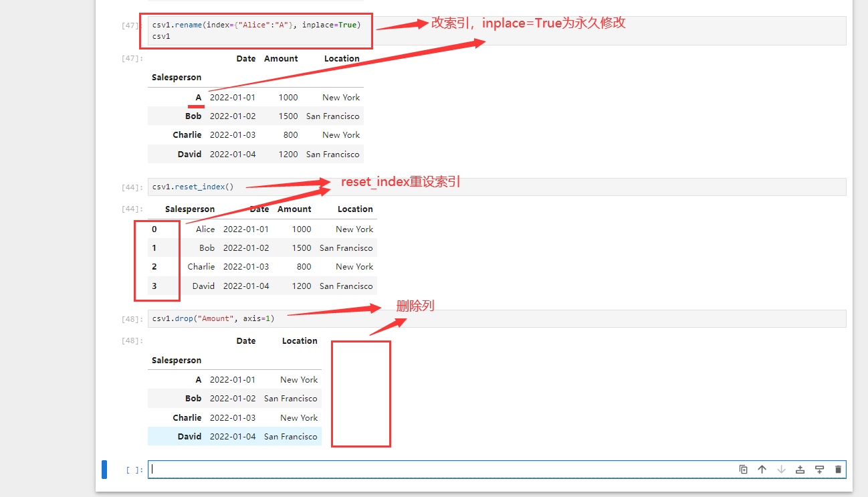
Task: Click 2022-01-02 date in rename output table
Action: 233,116
